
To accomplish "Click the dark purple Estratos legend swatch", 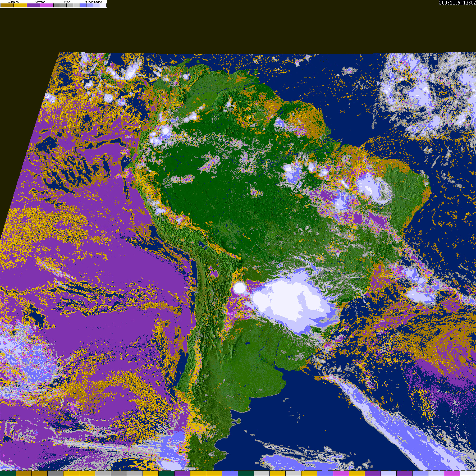I will [34, 5].
